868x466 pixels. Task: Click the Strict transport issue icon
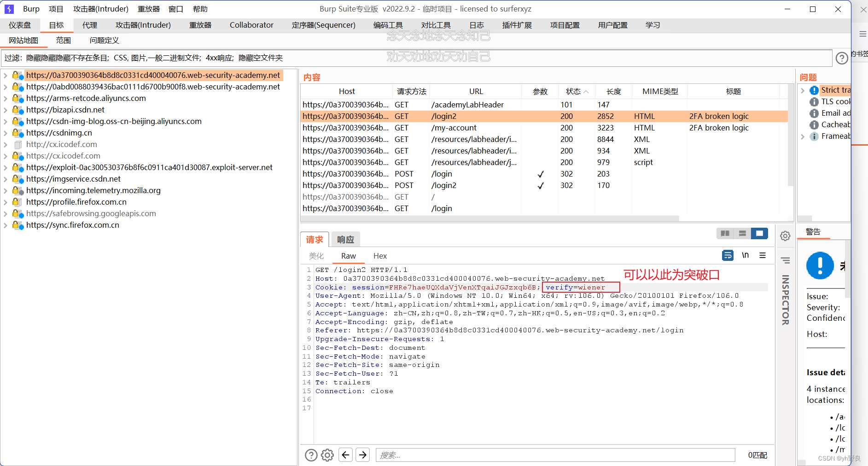(814, 90)
